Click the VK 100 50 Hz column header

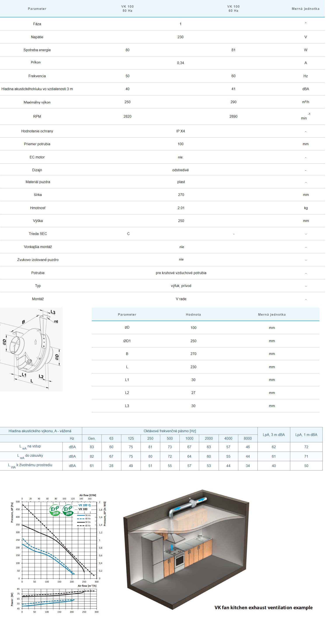127,9
